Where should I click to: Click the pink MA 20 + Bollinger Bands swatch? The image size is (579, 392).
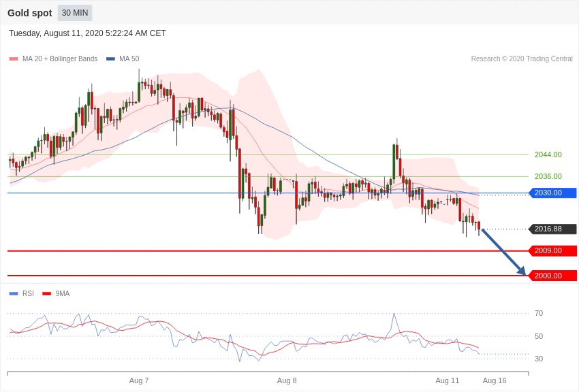pyautogui.click(x=14, y=59)
